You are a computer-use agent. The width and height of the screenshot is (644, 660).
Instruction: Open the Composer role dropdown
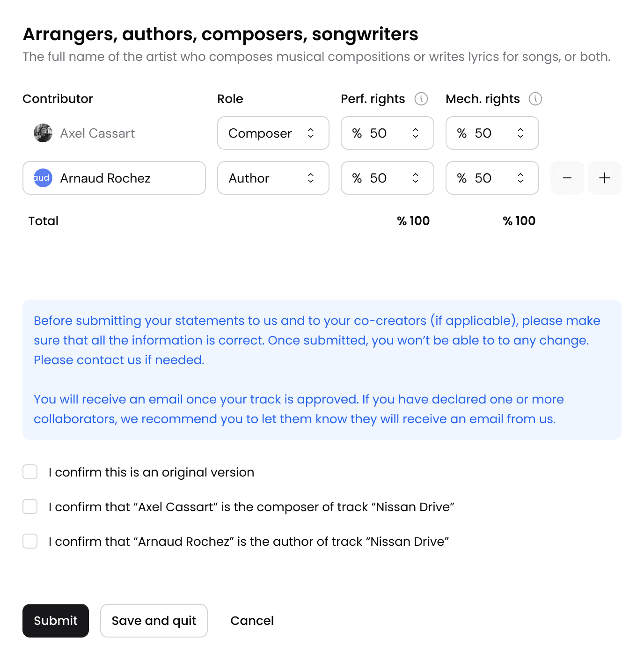click(x=273, y=133)
